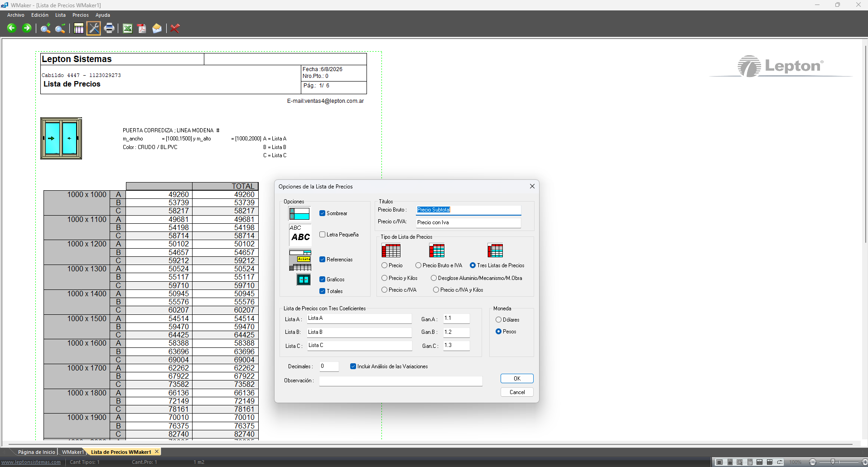Select the Precio radio button

click(x=385, y=265)
